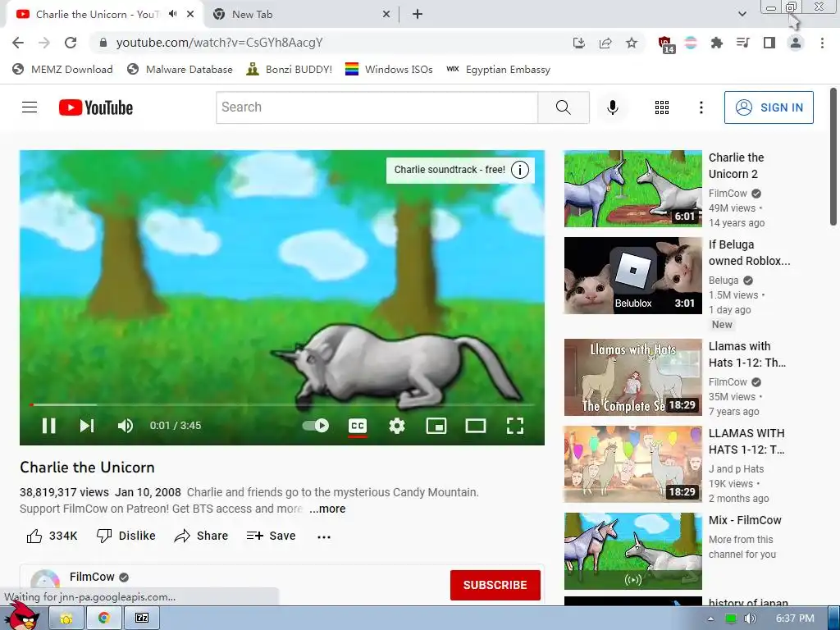The width and height of the screenshot is (840, 630).
Task: Open FilmCow's Llamas with Hats video thumbnail
Action: click(x=632, y=377)
